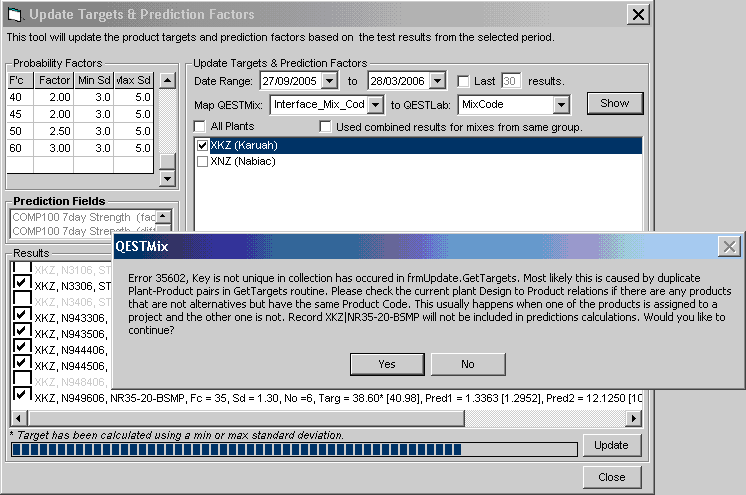
Task: Expand the QESTLab MixCode dropdown
Action: [561, 104]
